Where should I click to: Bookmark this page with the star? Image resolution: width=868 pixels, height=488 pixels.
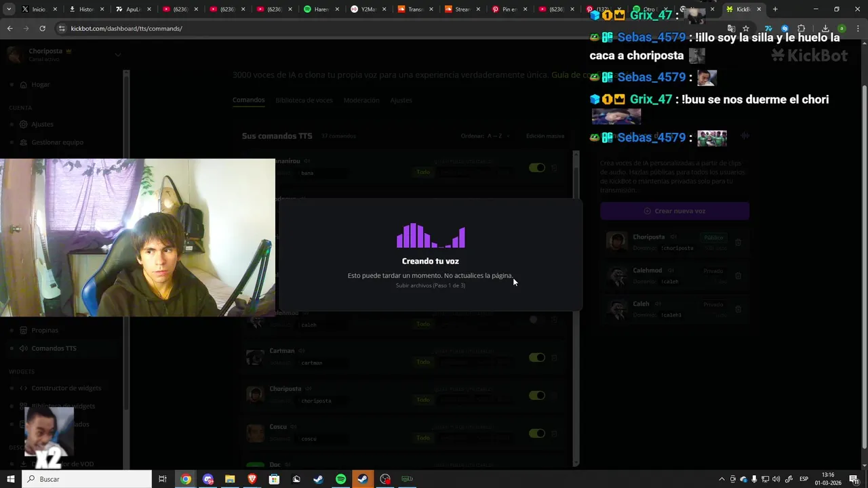click(x=746, y=28)
